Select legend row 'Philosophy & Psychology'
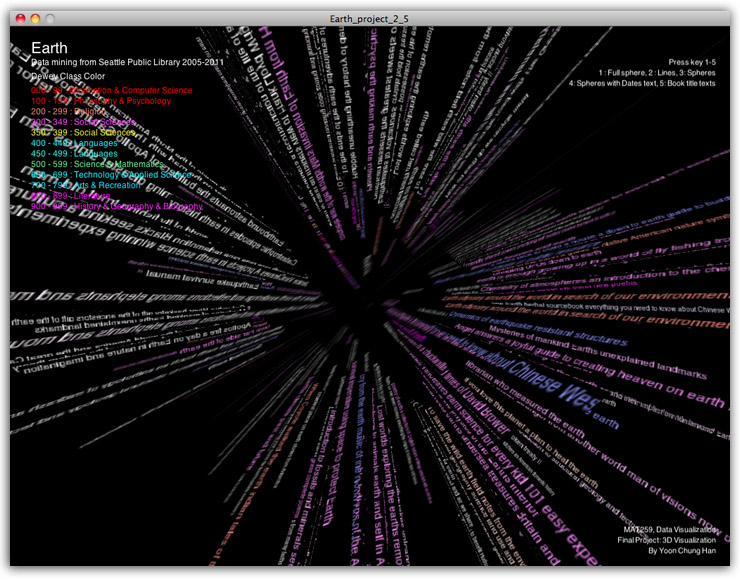 coord(101,101)
